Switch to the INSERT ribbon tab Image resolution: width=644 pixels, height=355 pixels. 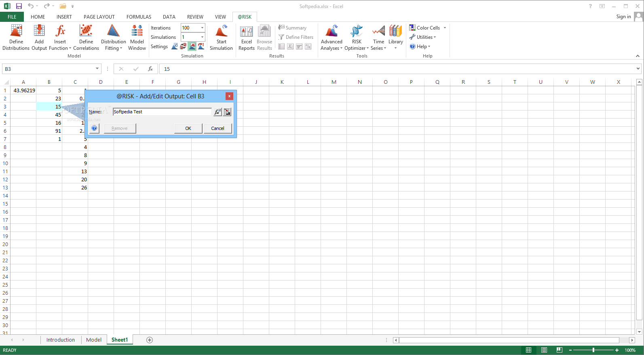[x=64, y=17]
